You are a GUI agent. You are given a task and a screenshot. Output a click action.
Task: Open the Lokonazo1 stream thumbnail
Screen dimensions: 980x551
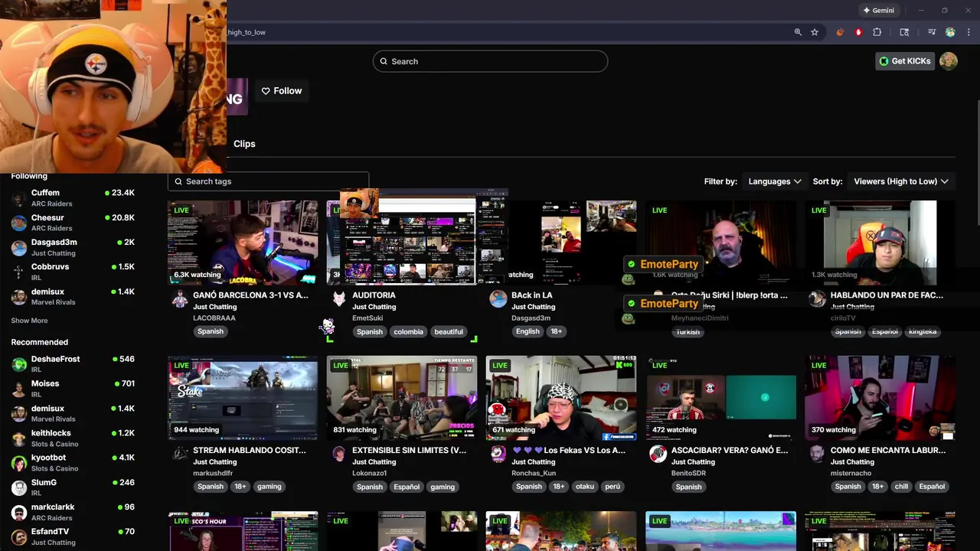click(x=401, y=398)
